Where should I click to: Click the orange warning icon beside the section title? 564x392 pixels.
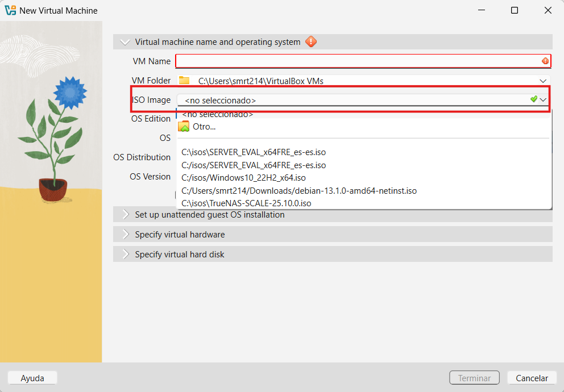(311, 41)
